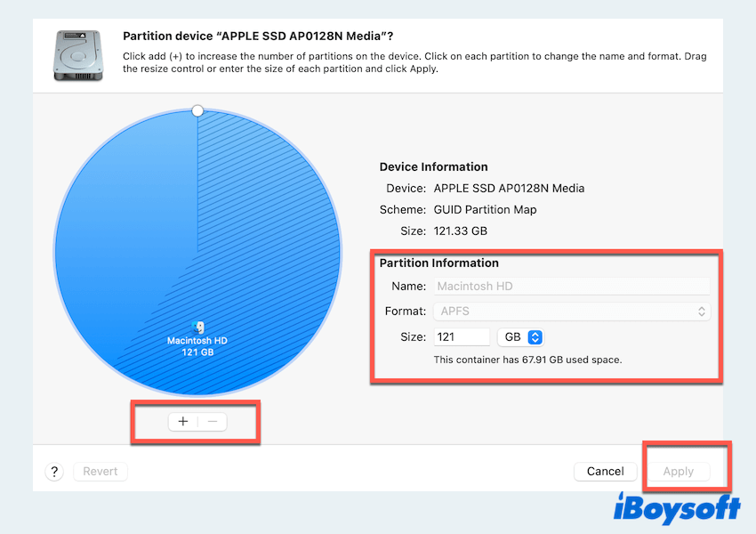Click the Size input field showing 121
This screenshot has width=756, height=534.
tap(462, 336)
